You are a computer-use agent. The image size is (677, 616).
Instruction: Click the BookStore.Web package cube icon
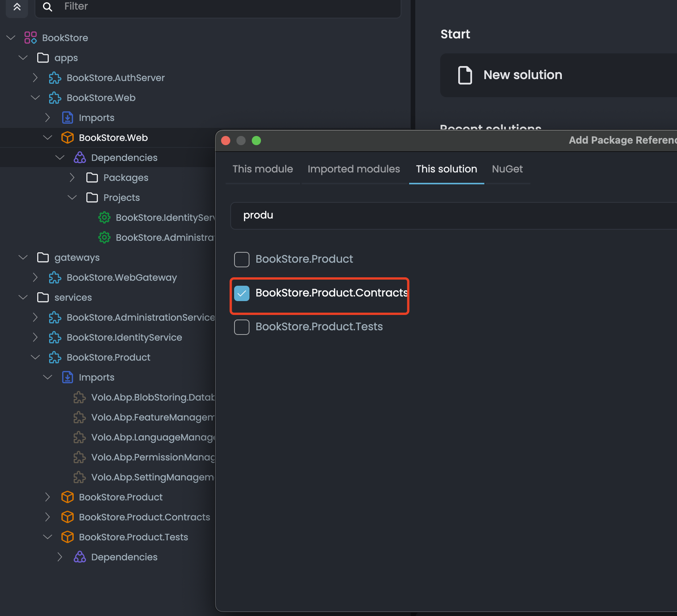(68, 137)
